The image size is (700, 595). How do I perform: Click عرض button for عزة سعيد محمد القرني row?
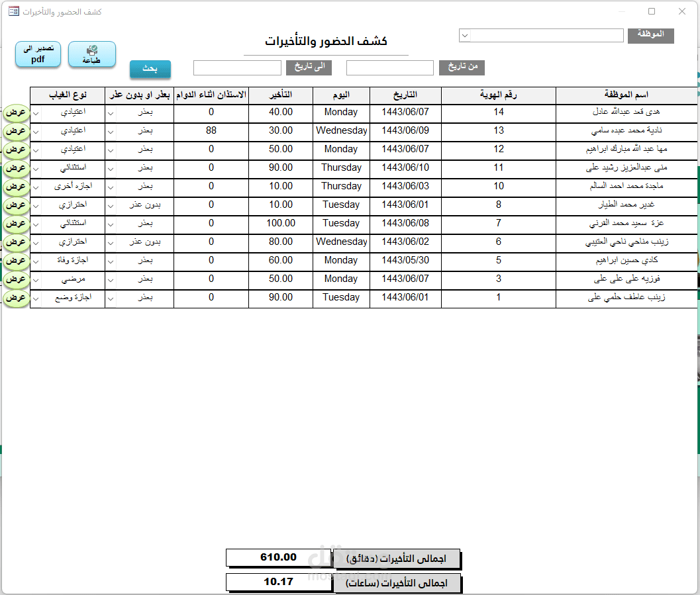16,224
